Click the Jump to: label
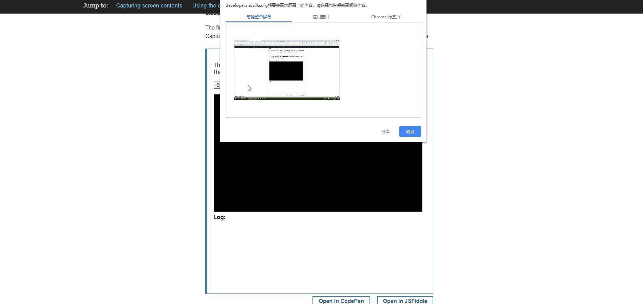 [x=95, y=5]
